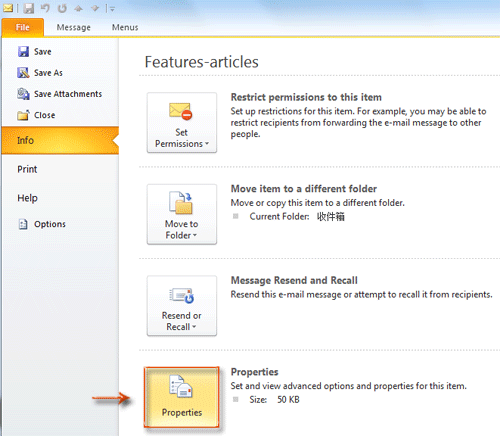Go to next item with the down arrow icon
This screenshot has height=436, width=500.
coord(95,8)
